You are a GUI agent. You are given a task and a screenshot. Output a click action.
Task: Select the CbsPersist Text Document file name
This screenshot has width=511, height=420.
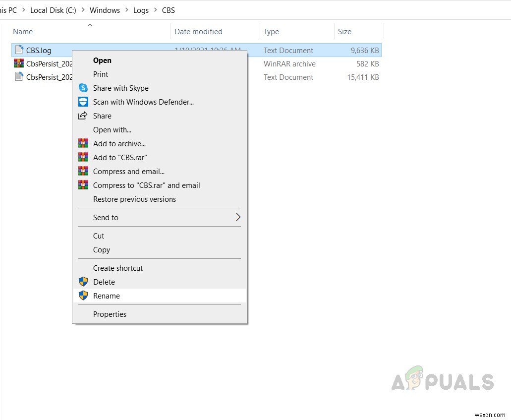click(x=49, y=77)
